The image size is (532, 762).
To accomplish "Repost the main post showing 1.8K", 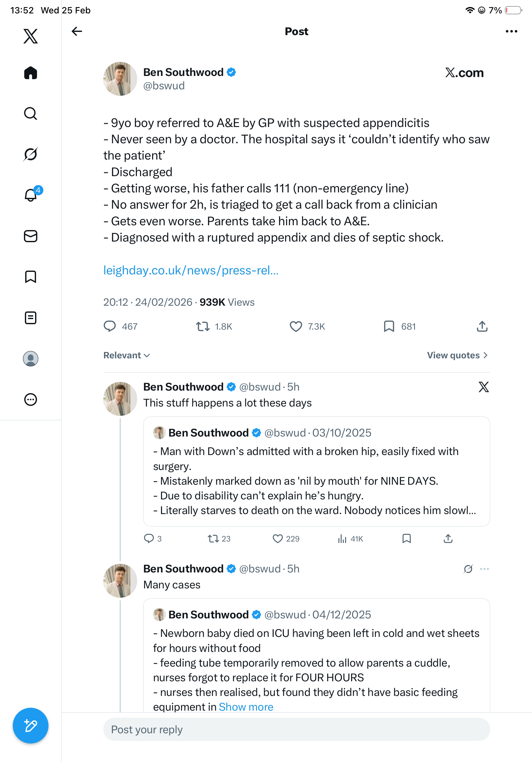I will pos(203,326).
